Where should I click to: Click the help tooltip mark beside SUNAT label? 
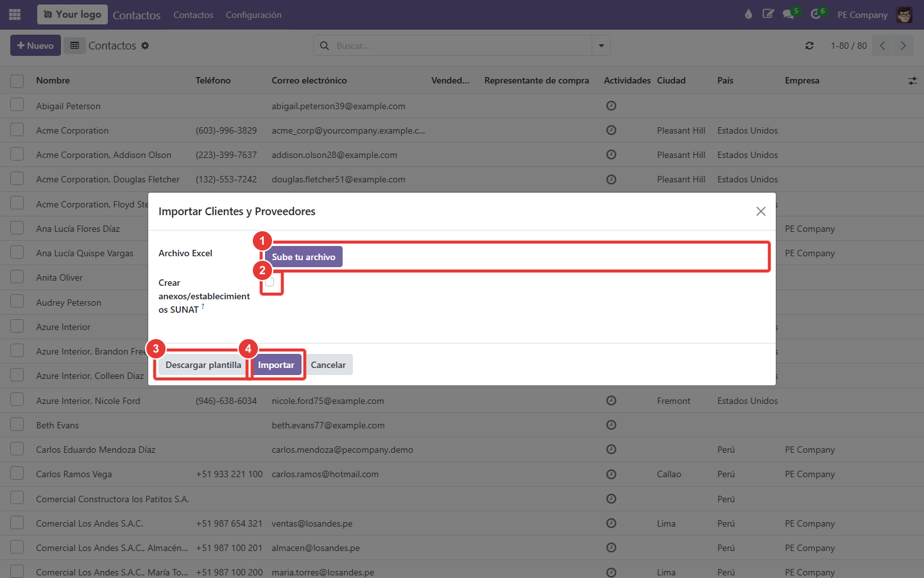pyautogui.click(x=203, y=306)
